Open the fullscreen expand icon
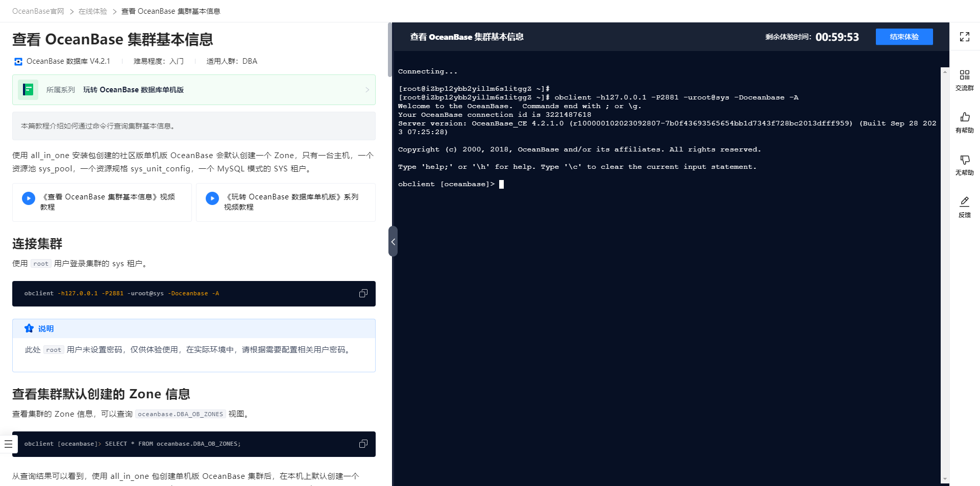 (964, 37)
